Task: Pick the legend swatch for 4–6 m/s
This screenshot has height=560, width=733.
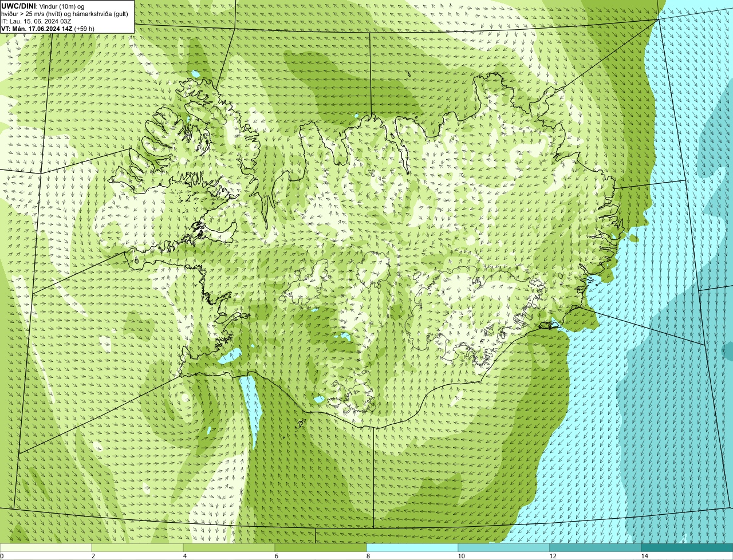Action: (x=229, y=547)
